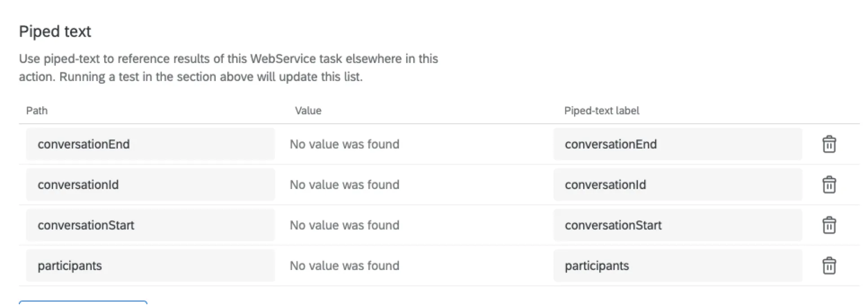Edit the participants path field
The image size is (868, 306).
(x=151, y=265)
